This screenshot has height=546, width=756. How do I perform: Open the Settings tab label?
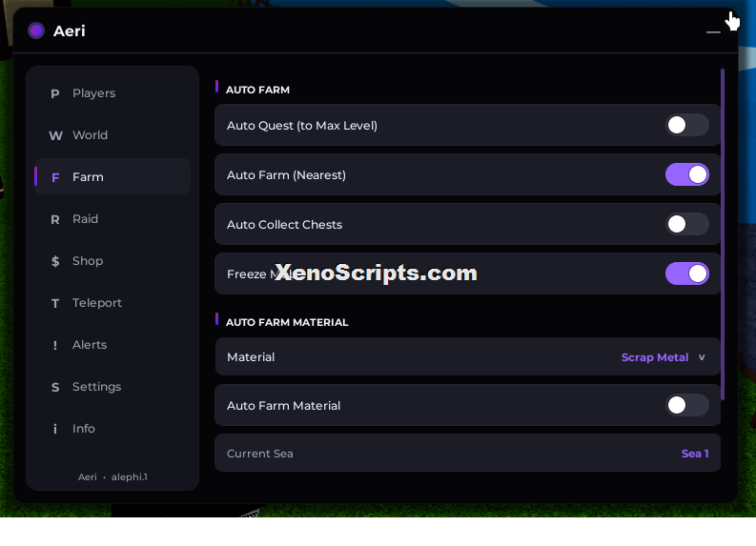(x=97, y=387)
